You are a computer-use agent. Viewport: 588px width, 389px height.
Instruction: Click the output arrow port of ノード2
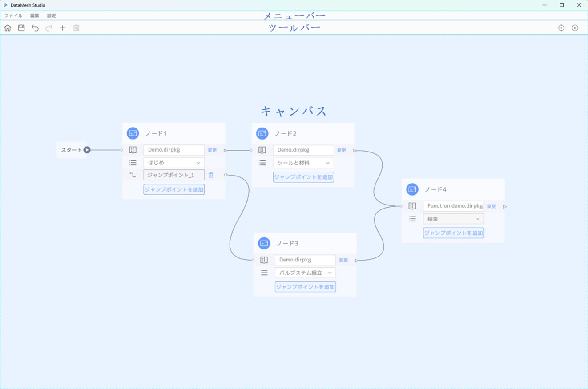click(354, 151)
